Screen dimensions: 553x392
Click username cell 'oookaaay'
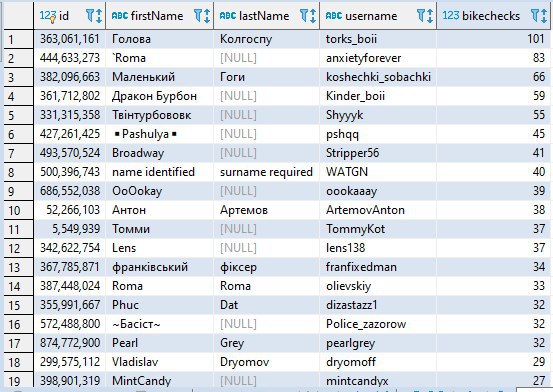tap(378, 191)
